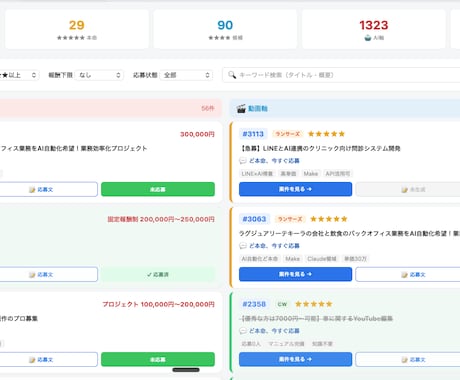Click the ど本命、今すぐ応募 link in card #3063
This screenshot has height=380, width=460.
[x=274, y=246]
